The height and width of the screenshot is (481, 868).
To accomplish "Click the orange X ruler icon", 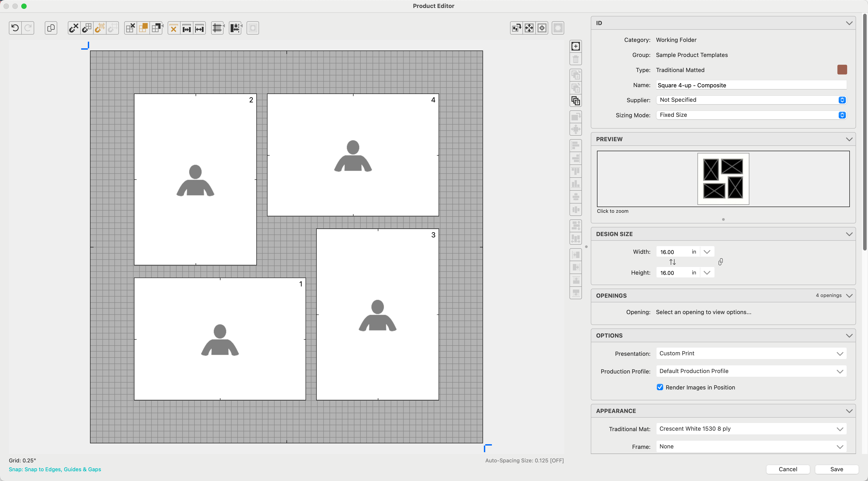I will click(173, 28).
